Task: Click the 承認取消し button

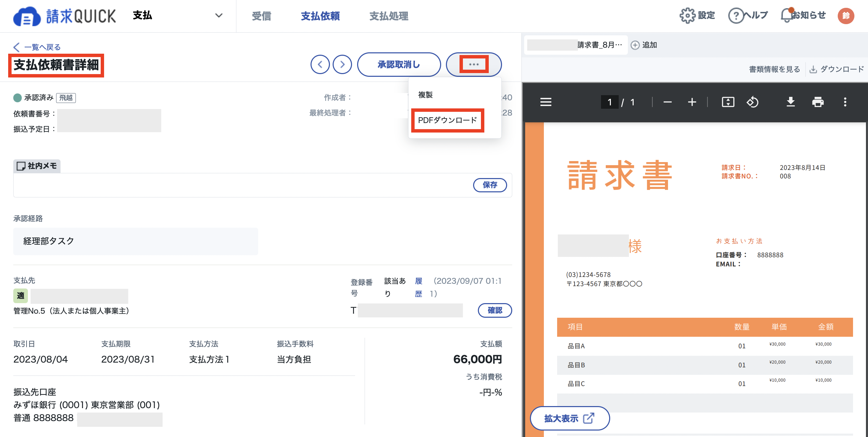Action: pyautogui.click(x=399, y=64)
